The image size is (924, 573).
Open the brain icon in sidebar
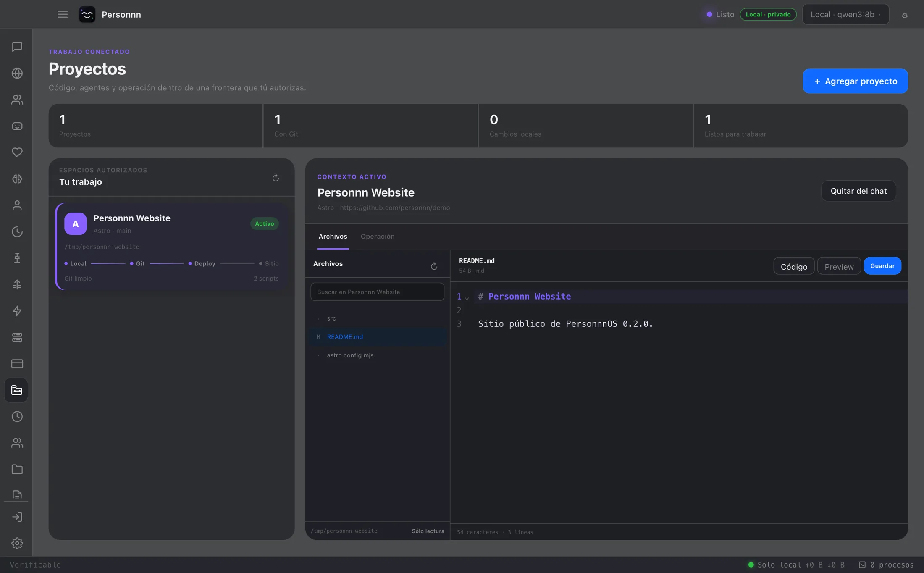pos(17,179)
